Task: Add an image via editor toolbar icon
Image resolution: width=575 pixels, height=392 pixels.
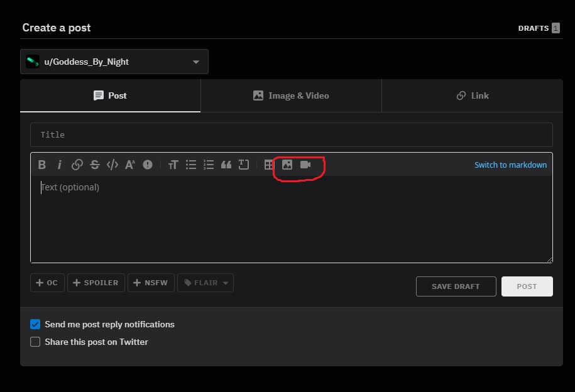Action: (287, 165)
